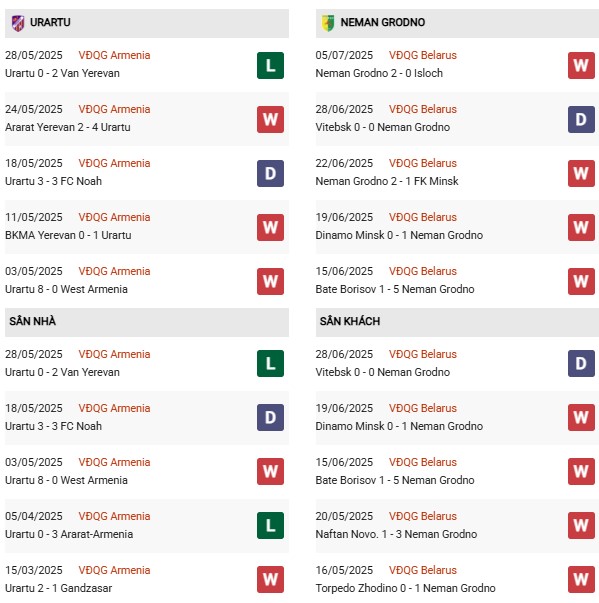Click the W badge for Urartu 8-0 West Armenia in Sân Nhà
This screenshot has width=599, height=603.
pos(270,471)
